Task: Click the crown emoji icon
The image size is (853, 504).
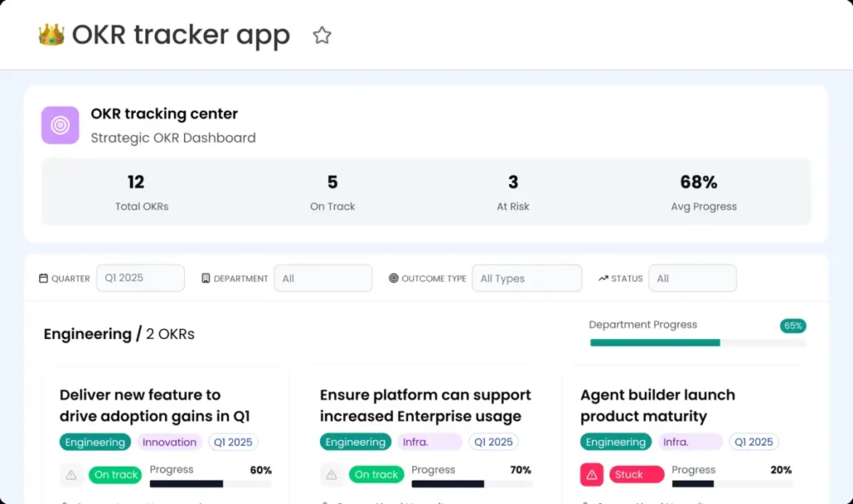Action: click(51, 35)
